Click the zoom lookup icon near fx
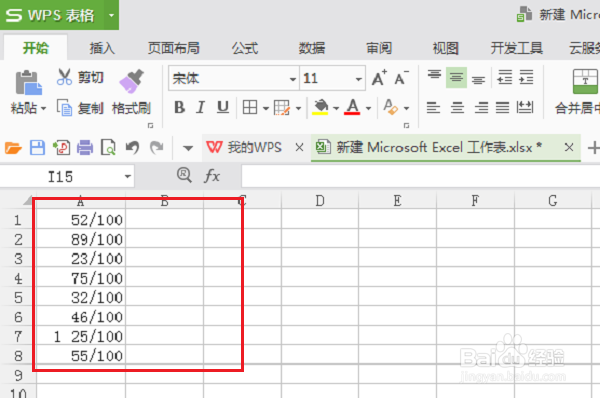The image size is (600, 398). click(x=184, y=176)
